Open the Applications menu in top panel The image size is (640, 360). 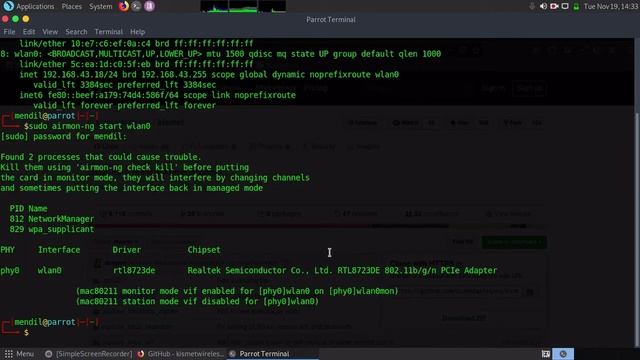pyautogui.click(x=29, y=6)
